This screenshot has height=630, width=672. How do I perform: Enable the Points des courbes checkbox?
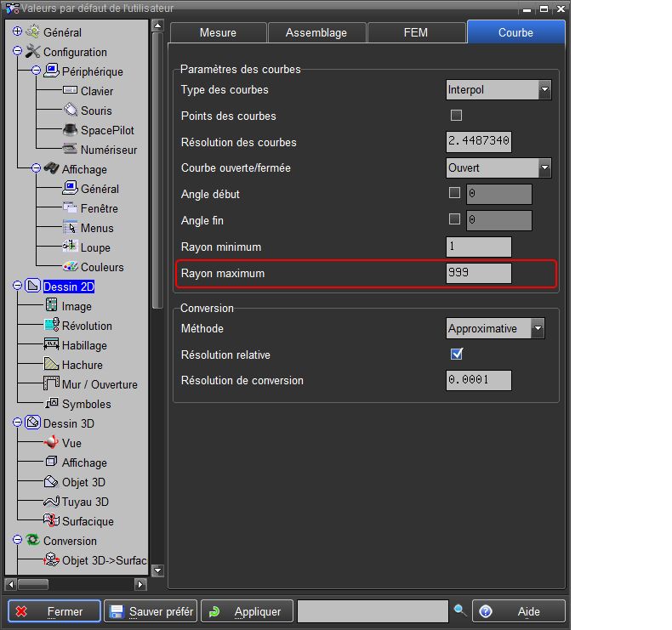[456, 116]
